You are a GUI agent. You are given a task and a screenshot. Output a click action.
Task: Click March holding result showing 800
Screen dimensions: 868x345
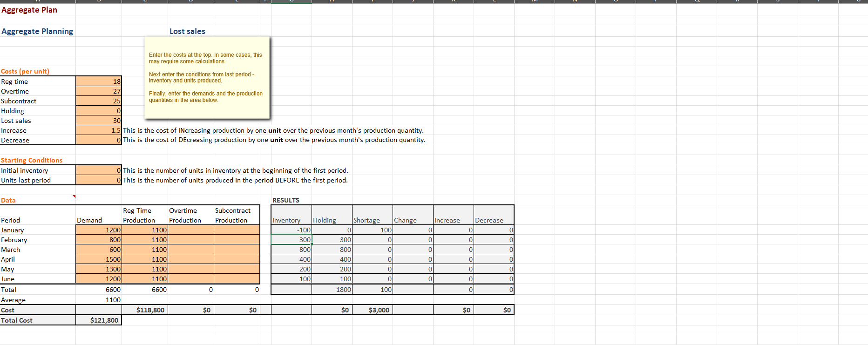(x=332, y=250)
